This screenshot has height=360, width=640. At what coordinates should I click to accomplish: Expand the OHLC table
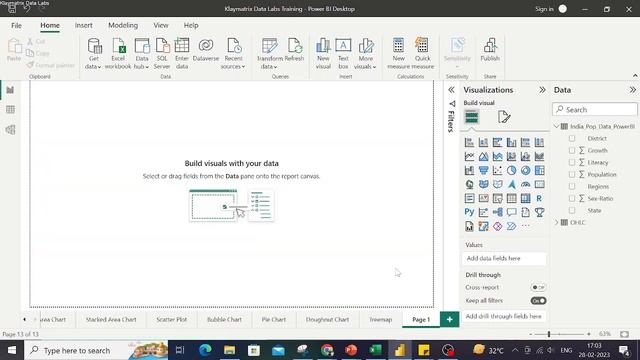556,222
